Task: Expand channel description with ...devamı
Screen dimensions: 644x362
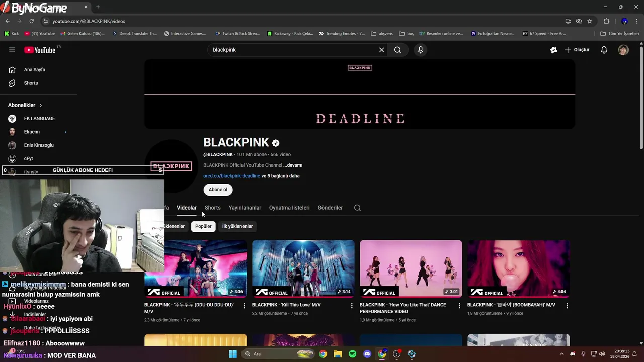Action: point(292,165)
